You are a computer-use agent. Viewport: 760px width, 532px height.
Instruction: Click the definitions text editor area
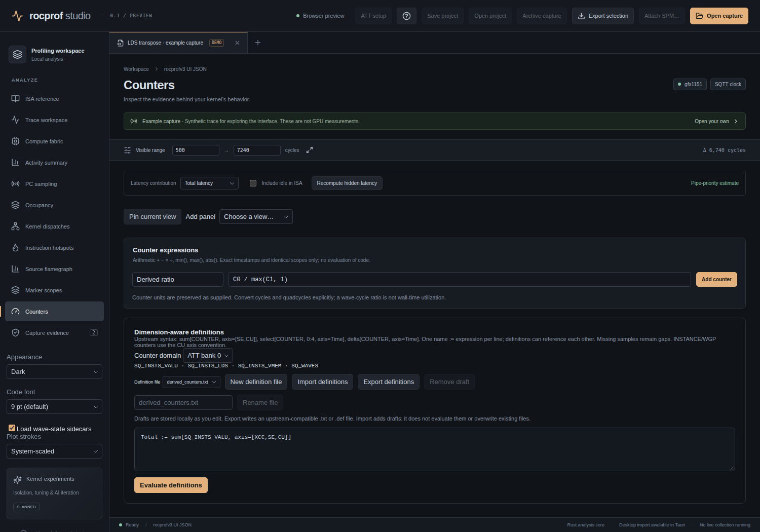[434, 449]
